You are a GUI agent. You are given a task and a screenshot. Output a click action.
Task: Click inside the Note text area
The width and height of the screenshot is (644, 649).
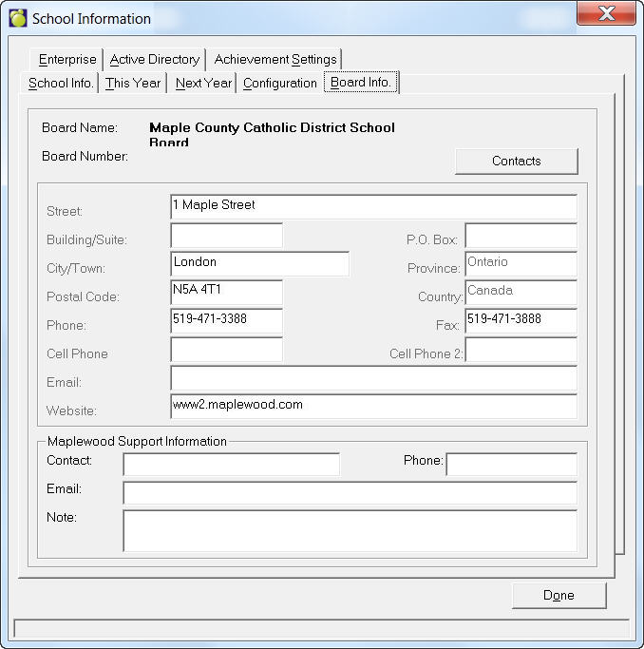[x=350, y=530]
